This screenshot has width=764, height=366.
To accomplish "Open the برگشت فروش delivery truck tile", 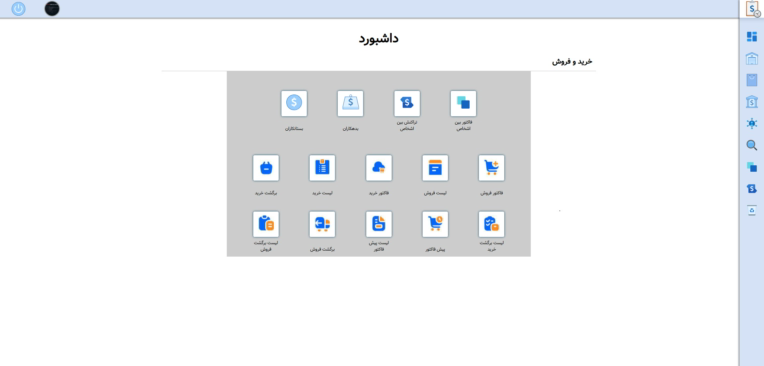I will (322, 224).
